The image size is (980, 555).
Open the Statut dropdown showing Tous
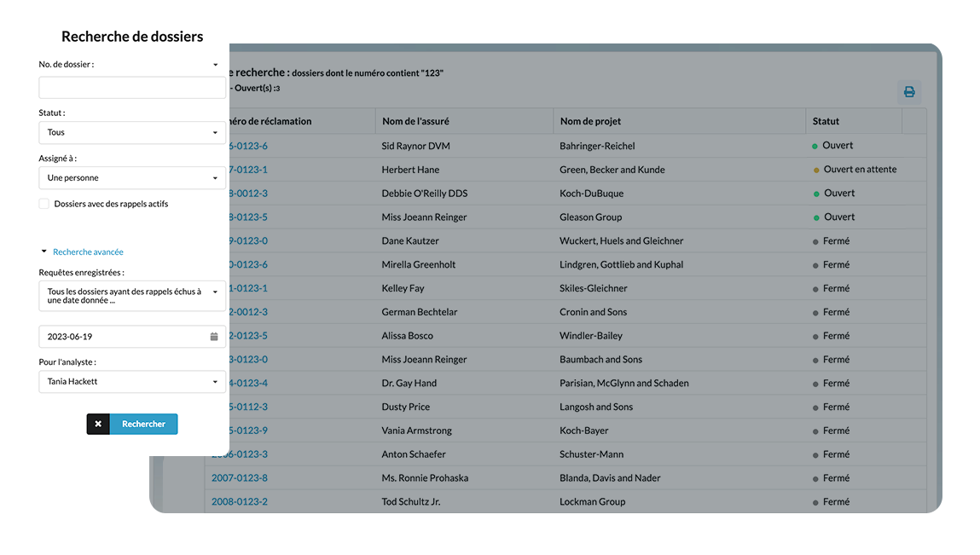coord(132,132)
